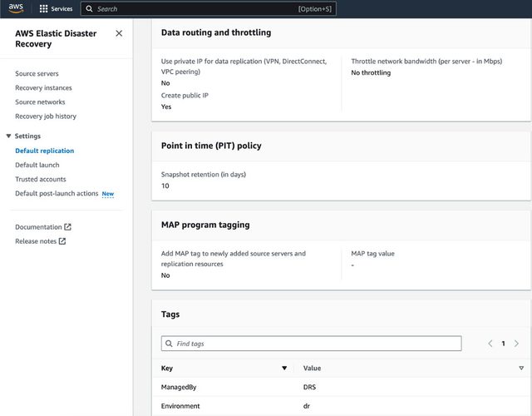Screen dimensions: 532x416
Task: Click the search magnifier in Find tags
Action: point(170,344)
